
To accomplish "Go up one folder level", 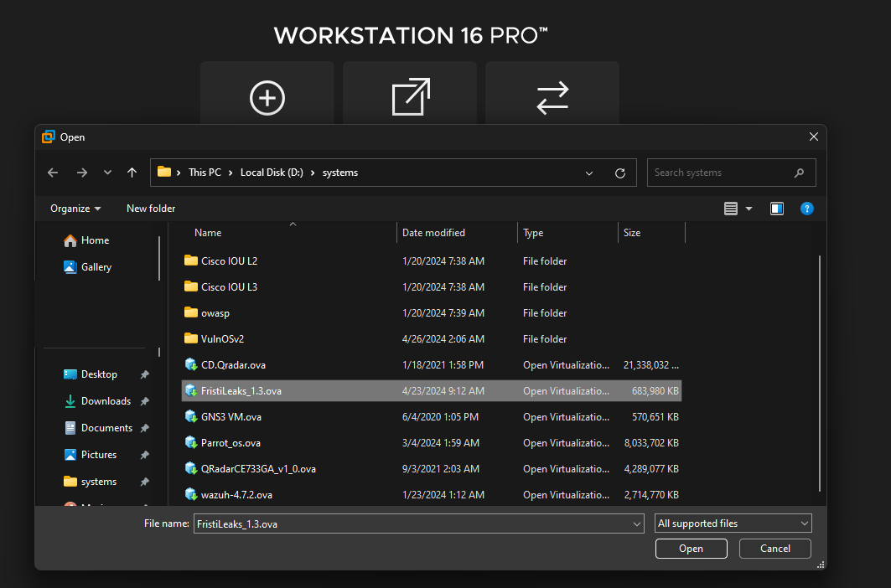I will click(132, 173).
